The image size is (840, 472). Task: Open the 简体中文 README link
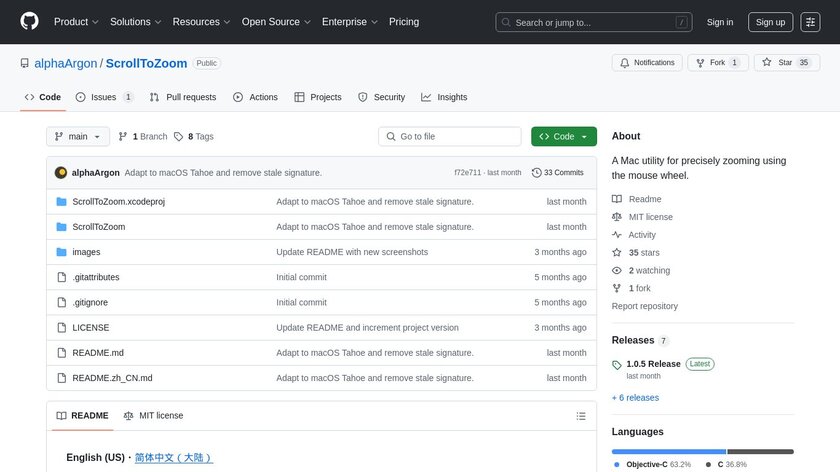pos(173,457)
